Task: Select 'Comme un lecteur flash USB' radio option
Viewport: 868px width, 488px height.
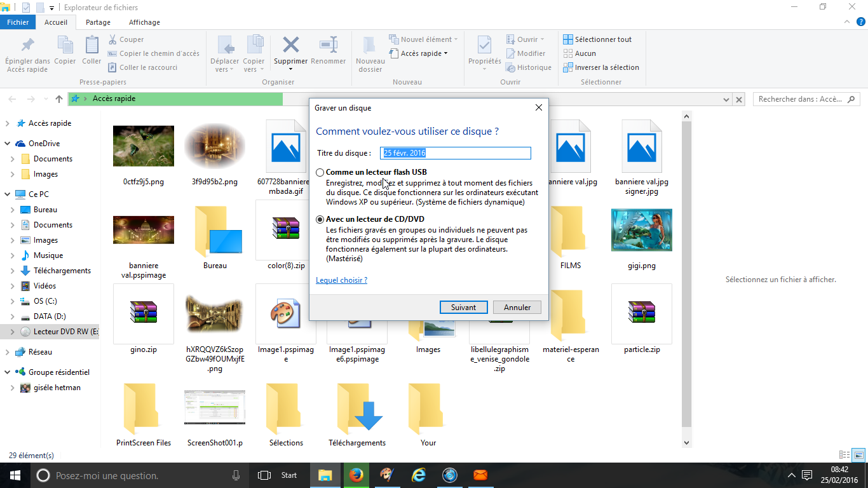Action: pyautogui.click(x=320, y=172)
